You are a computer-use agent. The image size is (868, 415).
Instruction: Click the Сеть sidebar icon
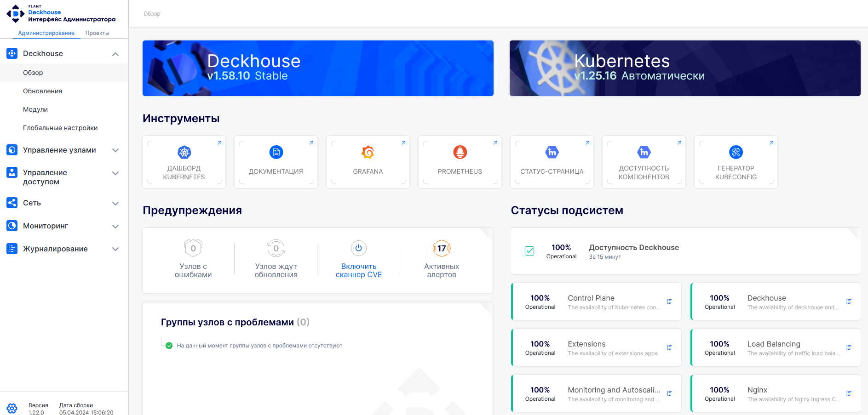(12, 203)
